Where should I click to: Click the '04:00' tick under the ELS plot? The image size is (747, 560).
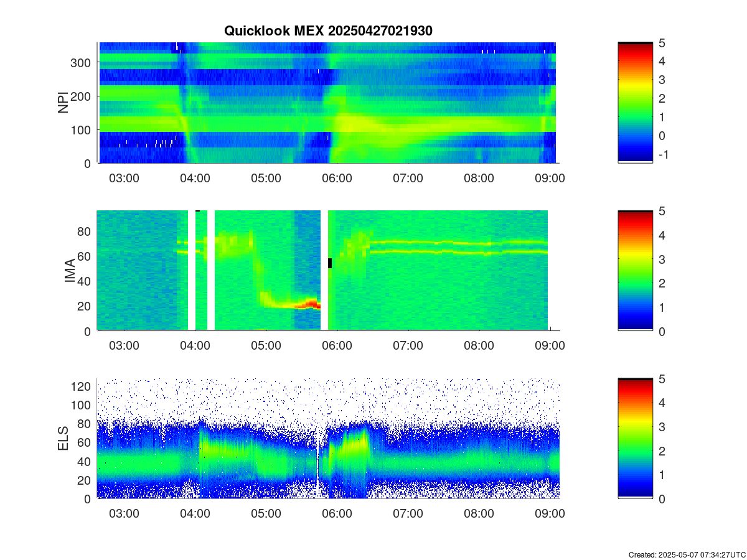[x=195, y=513]
